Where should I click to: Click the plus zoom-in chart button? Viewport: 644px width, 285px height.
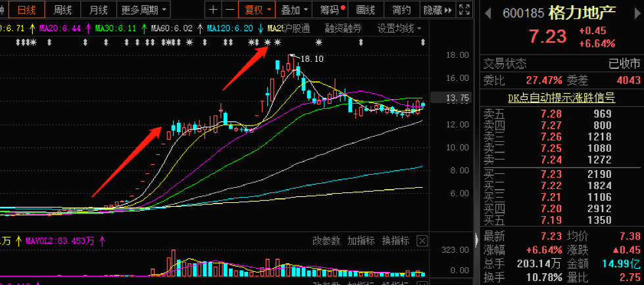click(212, 10)
